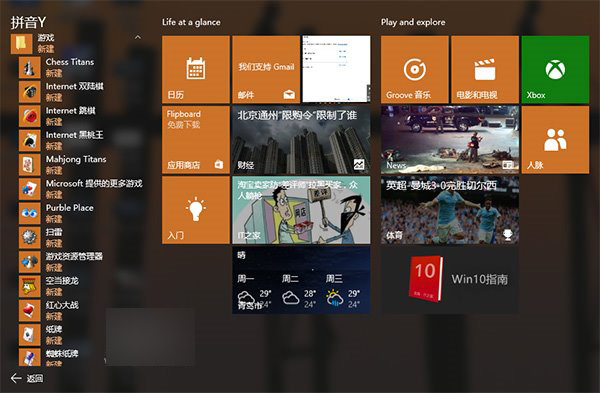600x393 pixels.
Task: Launch Internet 双陆棋 icon
Action: click(x=29, y=92)
